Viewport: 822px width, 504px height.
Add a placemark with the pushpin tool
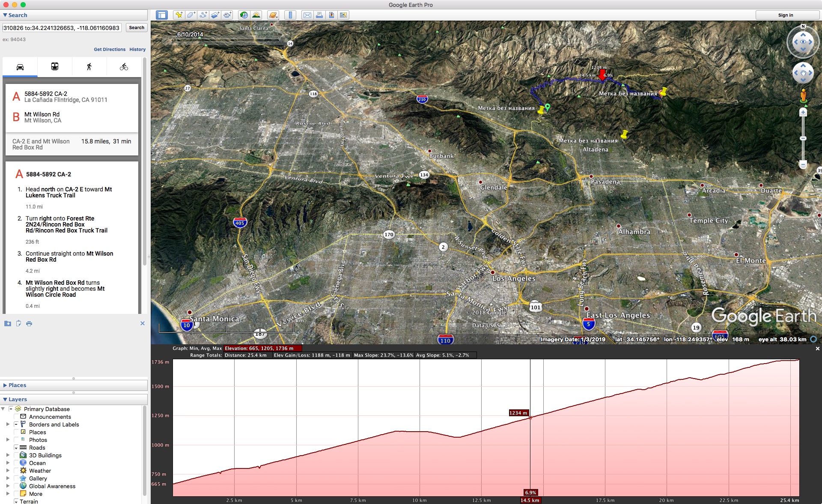click(179, 15)
